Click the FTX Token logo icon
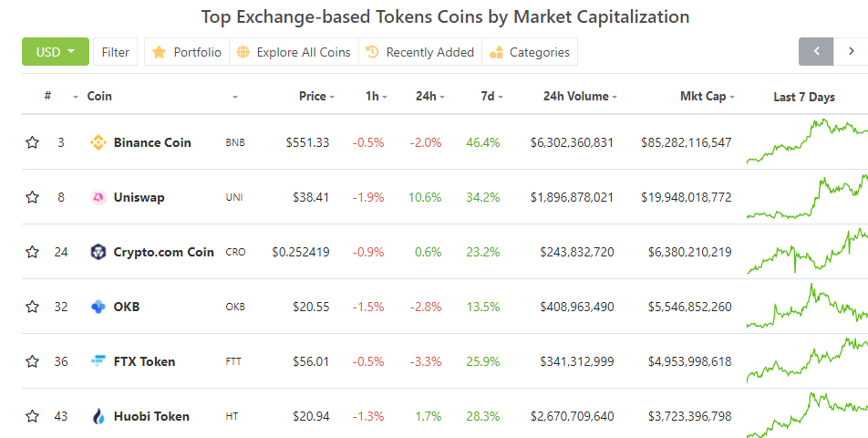The image size is (868, 438). [x=98, y=361]
